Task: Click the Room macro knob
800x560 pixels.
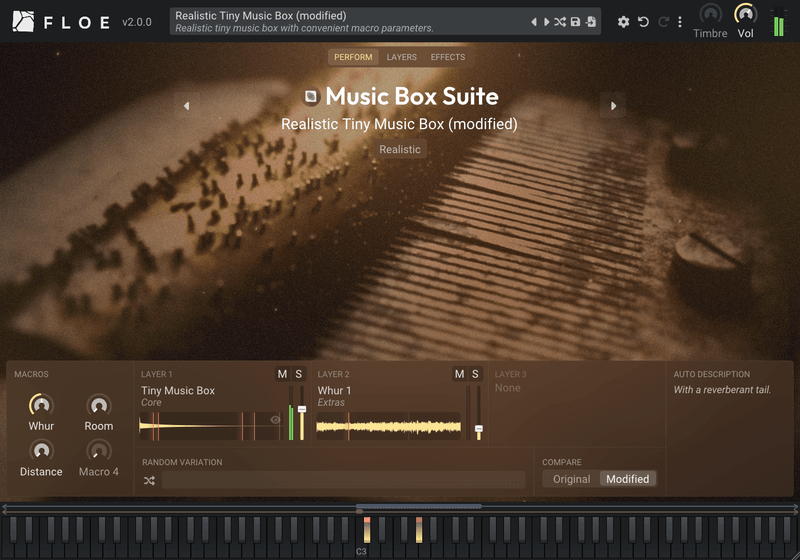Action: (x=98, y=405)
